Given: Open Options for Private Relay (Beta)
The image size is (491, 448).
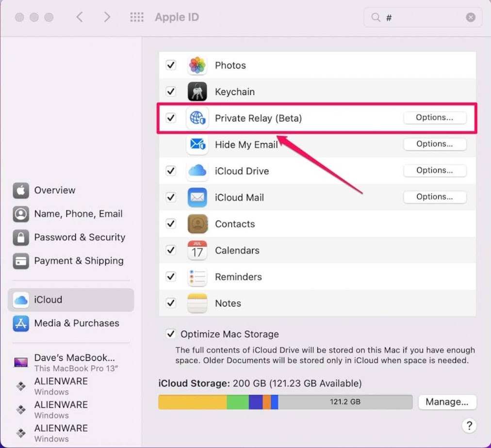Looking at the screenshot, I should pos(435,118).
